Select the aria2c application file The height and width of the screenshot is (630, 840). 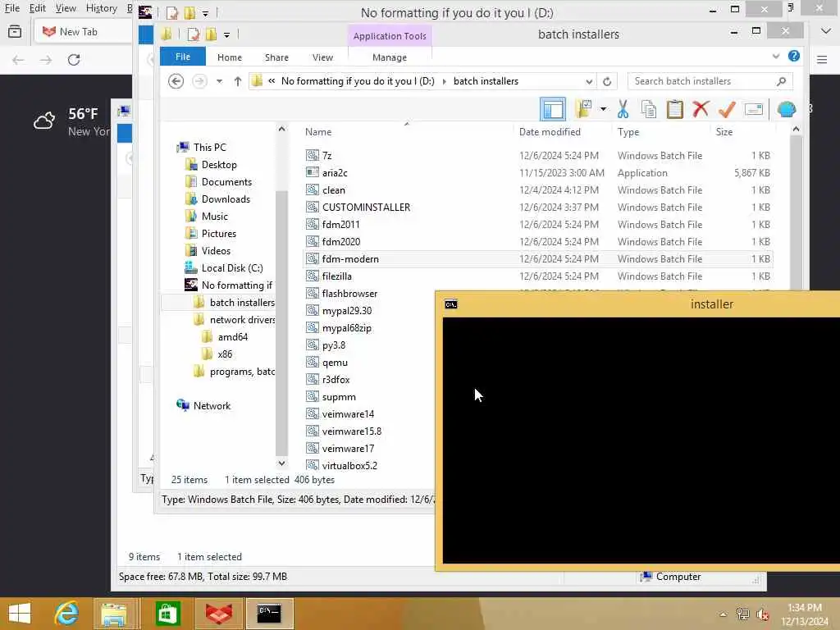coord(335,173)
